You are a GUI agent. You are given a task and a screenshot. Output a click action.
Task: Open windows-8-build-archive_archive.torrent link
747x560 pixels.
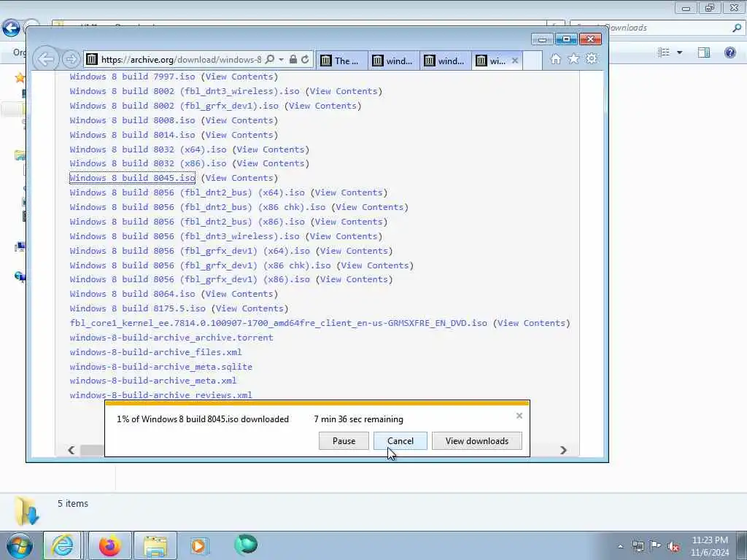click(x=171, y=338)
